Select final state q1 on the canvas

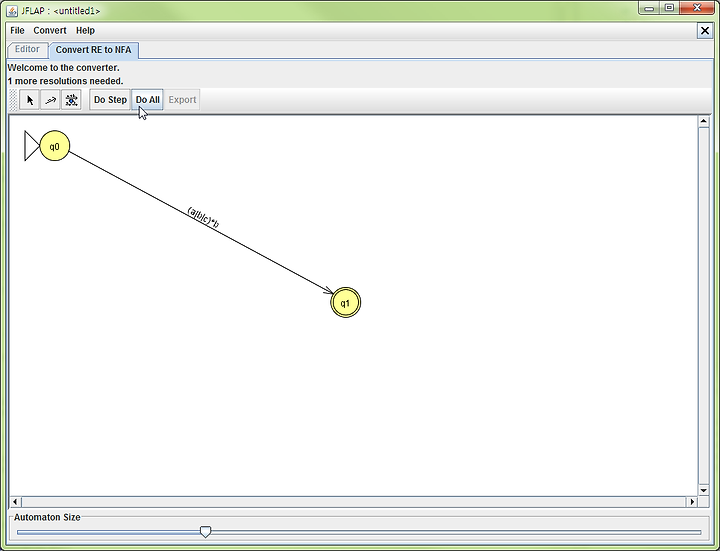click(345, 303)
